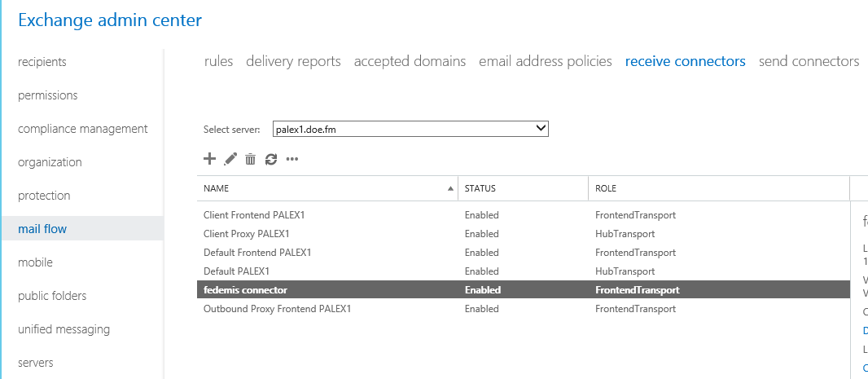The height and width of the screenshot is (379, 868).
Task: Click the plus icon to add connector
Action: (209, 159)
